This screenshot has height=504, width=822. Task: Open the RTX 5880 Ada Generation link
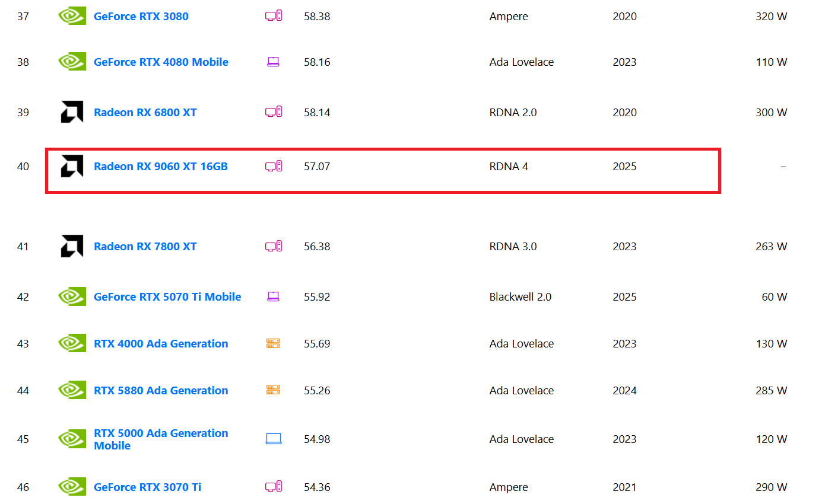[161, 391]
